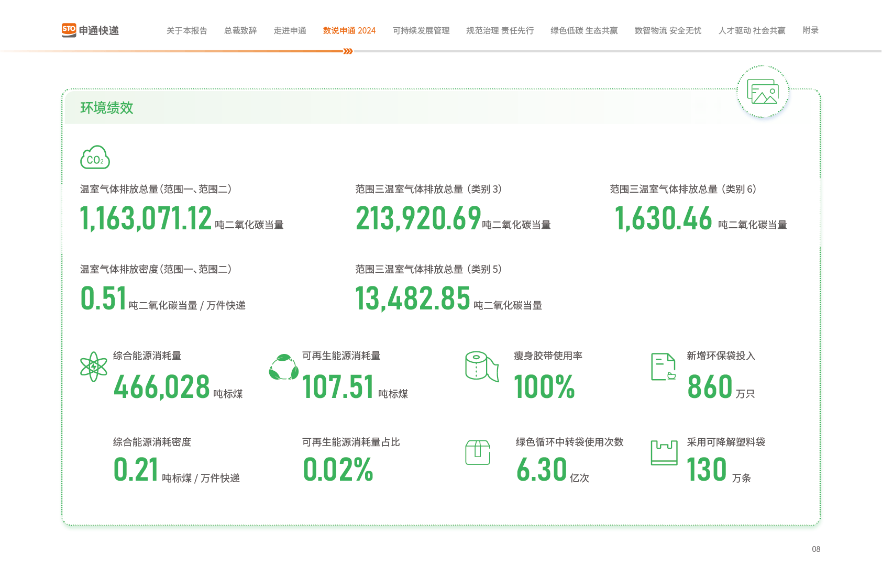Click the image gallery icon in circle

point(763,92)
